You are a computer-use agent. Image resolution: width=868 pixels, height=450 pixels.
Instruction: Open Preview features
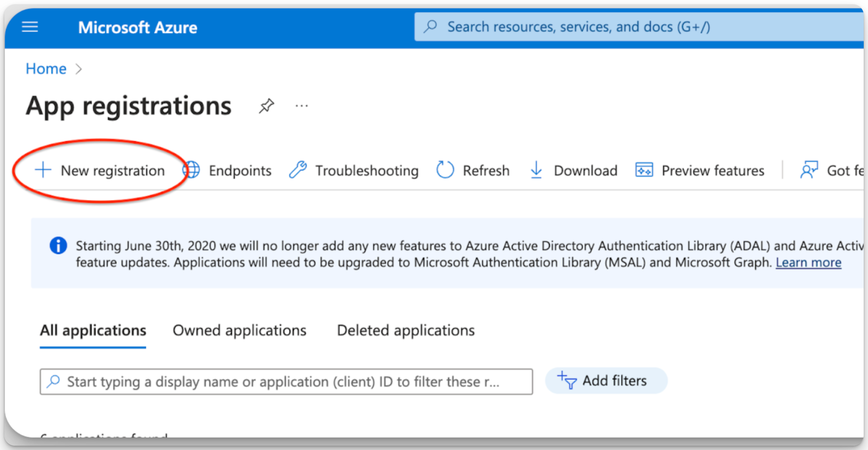pos(700,170)
